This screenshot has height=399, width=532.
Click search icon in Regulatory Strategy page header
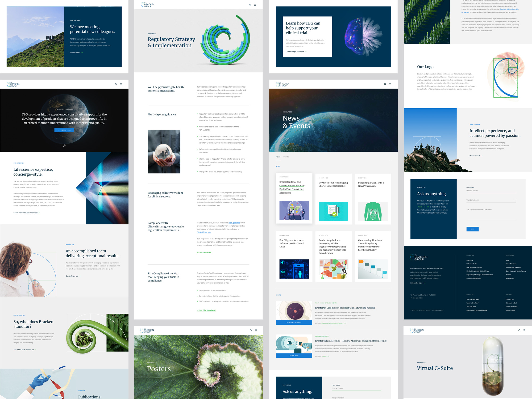[250, 5]
